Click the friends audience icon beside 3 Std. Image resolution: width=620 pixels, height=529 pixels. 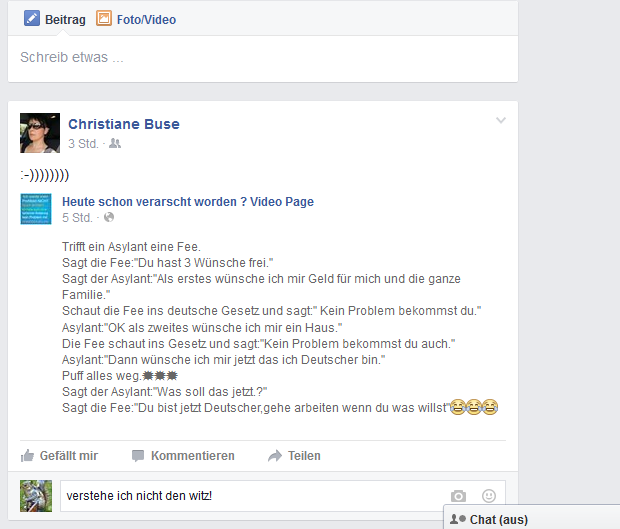pyautogui.click(x=115, y=143)
